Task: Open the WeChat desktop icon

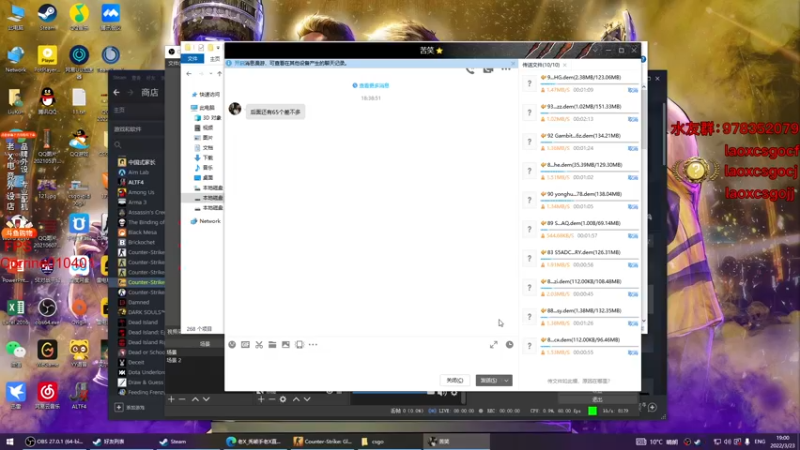Action: coord(16,353)
